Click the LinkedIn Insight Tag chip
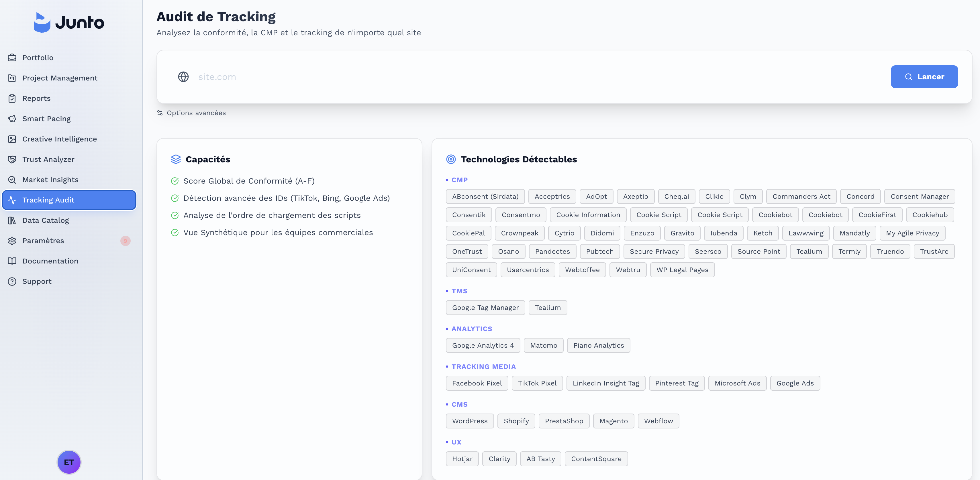The width and height of the screenshot is (980, 480). coord(606,383)
